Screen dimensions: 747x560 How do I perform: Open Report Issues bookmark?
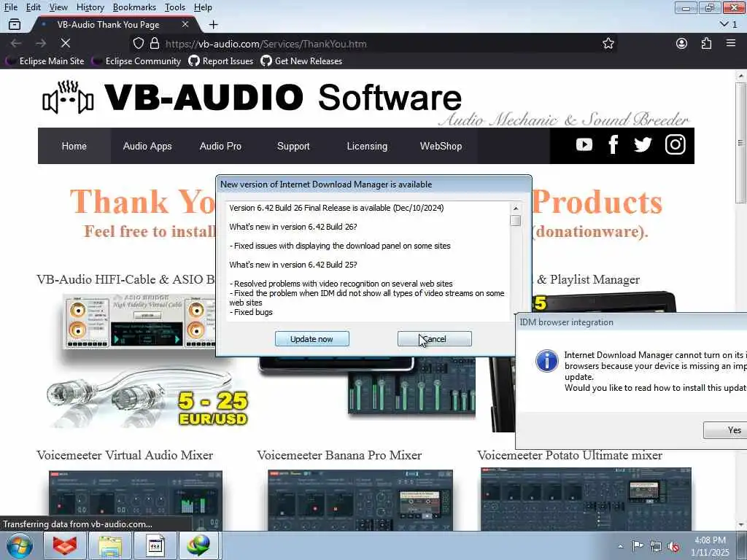pos(221,61)
